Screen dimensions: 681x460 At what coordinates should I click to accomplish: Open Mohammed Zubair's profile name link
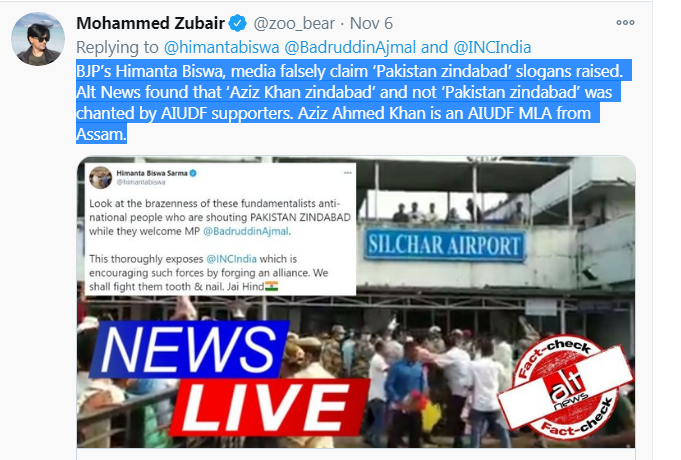click(x=150, y=23)
